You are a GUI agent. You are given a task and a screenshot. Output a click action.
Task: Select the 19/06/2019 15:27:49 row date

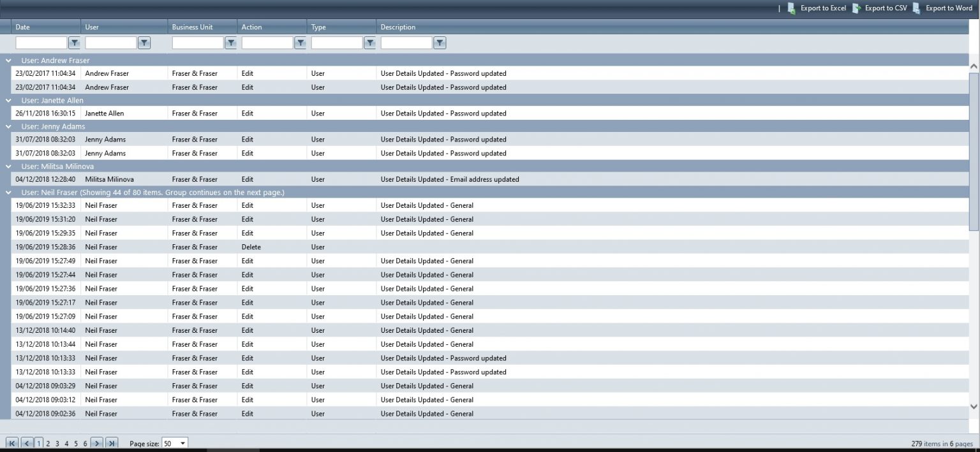point(45,261)
